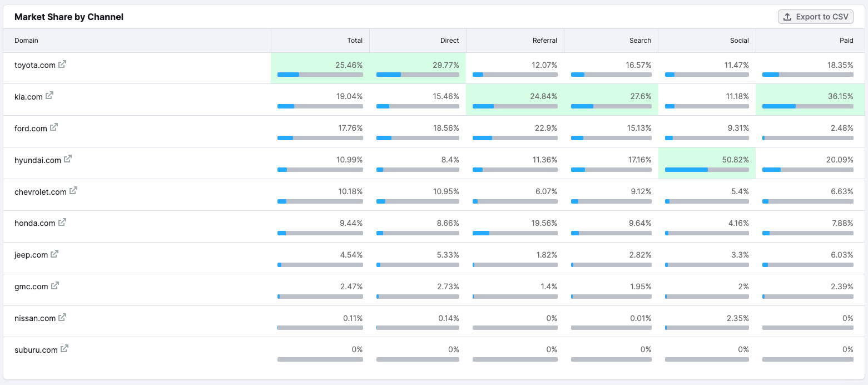Image resolution: width=868 pixels, height=385 pixels.
Task: Select the 36.15% Paid value for kia.com
Action: tap(840, 97)
